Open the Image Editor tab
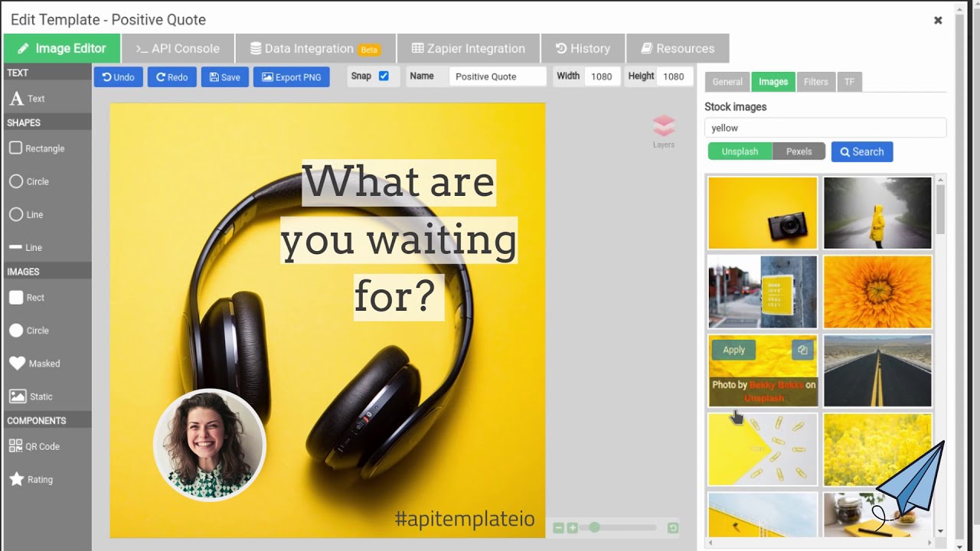The image size is (980, 551). (62, 48)
